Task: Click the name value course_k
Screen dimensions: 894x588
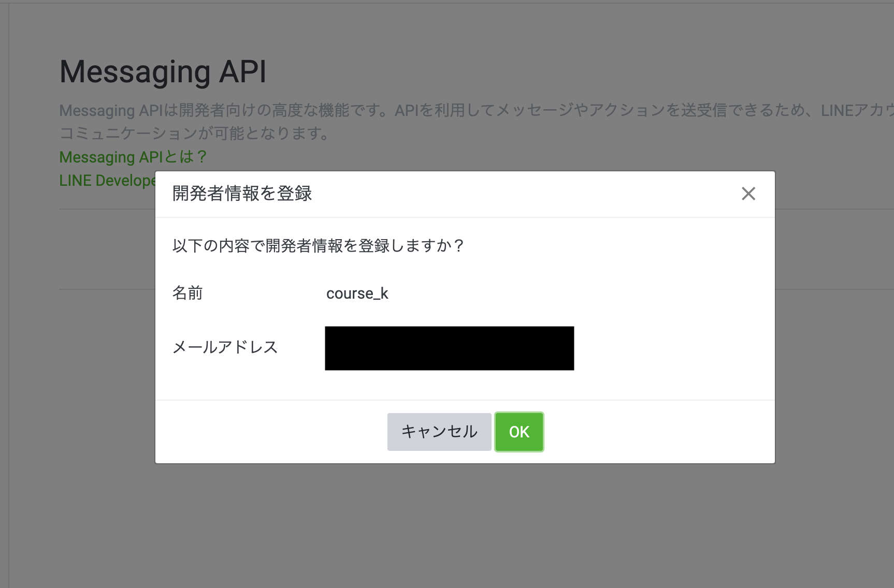Action: click(x=357, y=293)
